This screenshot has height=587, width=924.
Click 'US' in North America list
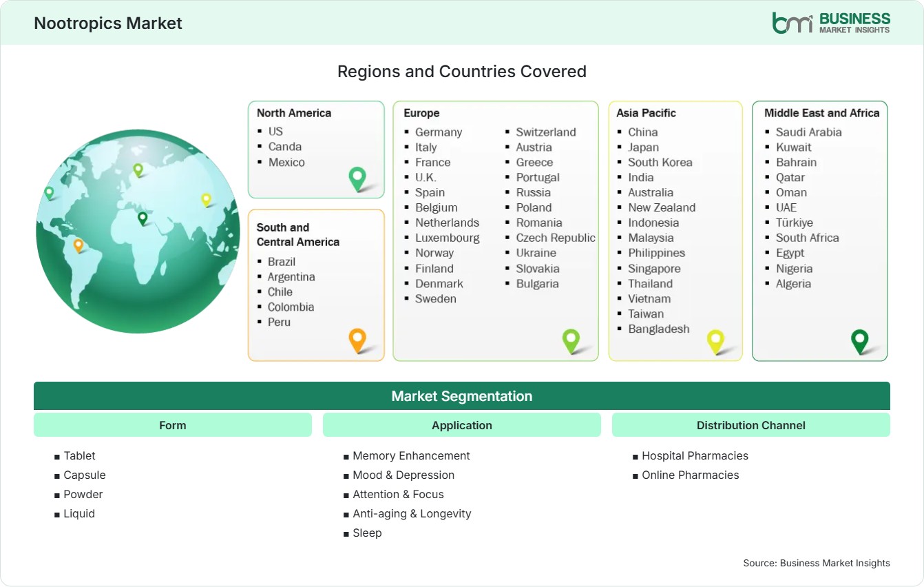(275, 131)
